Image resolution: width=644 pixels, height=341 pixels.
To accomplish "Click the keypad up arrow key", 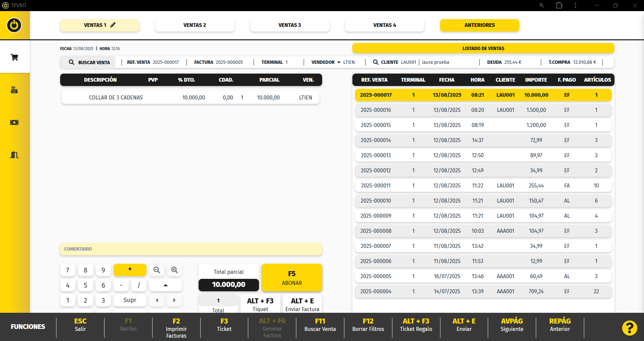I will click(166, 285).
